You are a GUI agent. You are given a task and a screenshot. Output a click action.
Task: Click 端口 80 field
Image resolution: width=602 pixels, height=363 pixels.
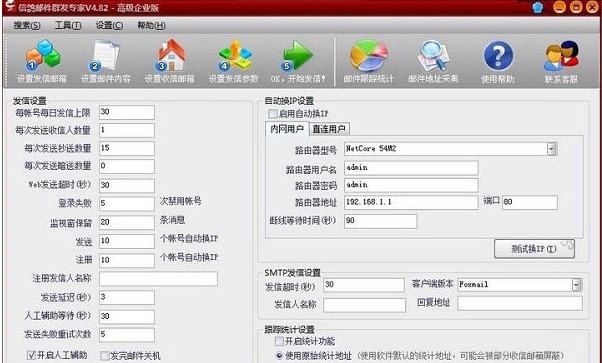pyautogui.click(x=529, y=202)
